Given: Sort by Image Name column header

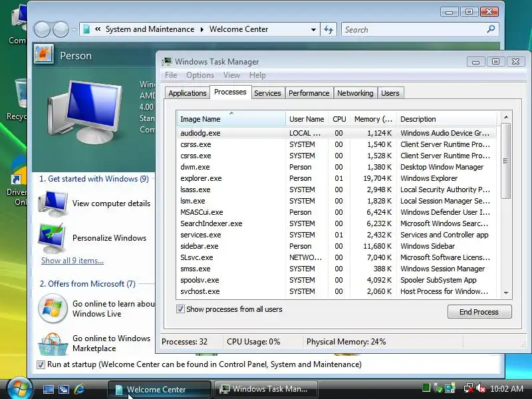Looking at the screenshot, I should tap(231, 119).
